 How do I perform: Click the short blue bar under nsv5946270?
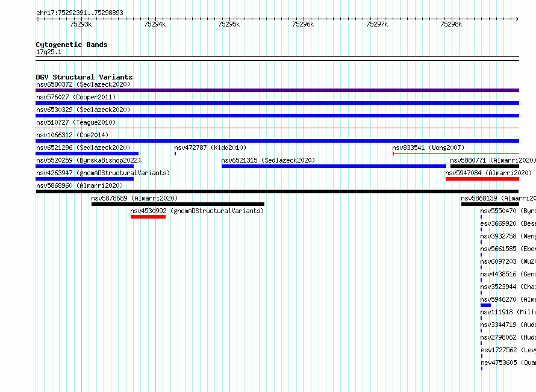486,305
